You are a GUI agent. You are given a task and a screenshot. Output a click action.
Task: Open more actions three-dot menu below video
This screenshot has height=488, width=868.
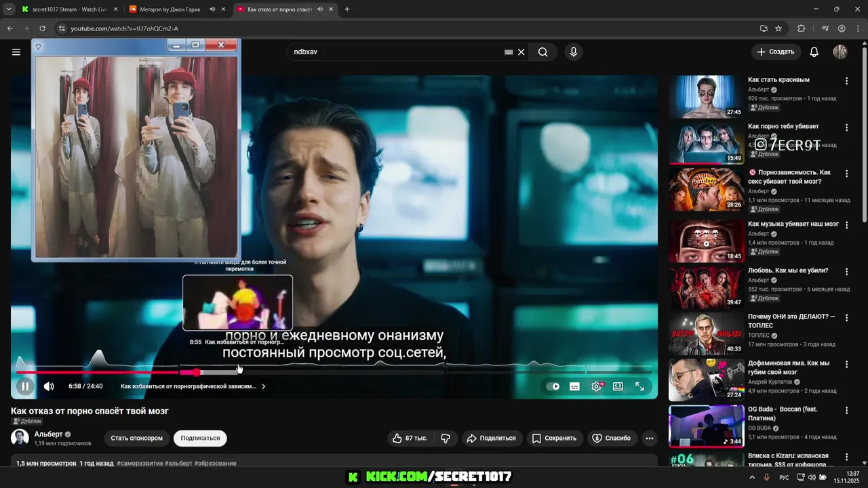point(650,439)
